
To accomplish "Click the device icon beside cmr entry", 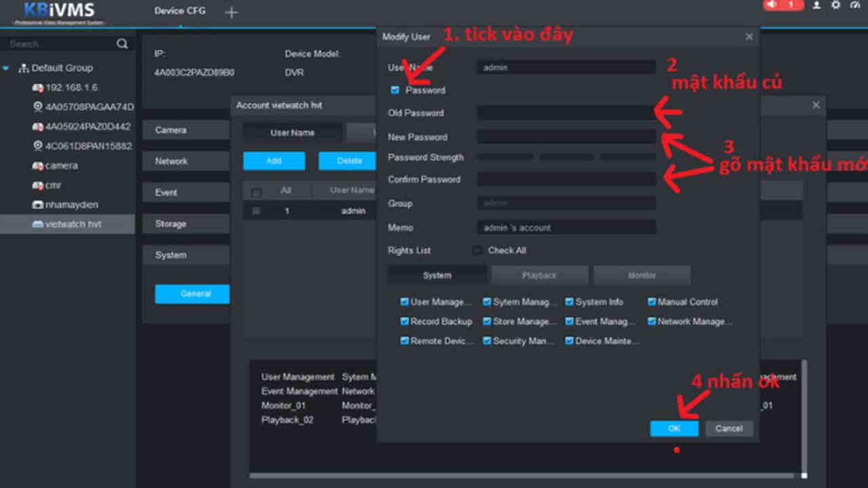I will [38, 186].
